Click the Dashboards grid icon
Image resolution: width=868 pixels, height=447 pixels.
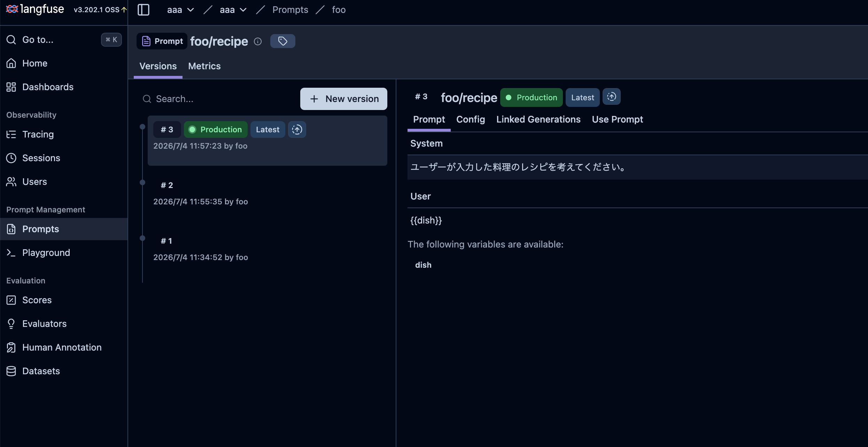[x=11, y=87]
